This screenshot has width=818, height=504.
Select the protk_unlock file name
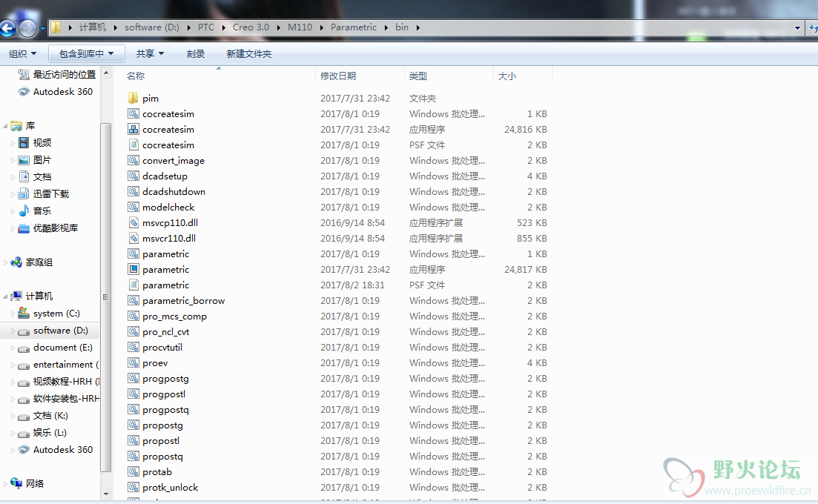pyautogui.click(x=170, y=487)
